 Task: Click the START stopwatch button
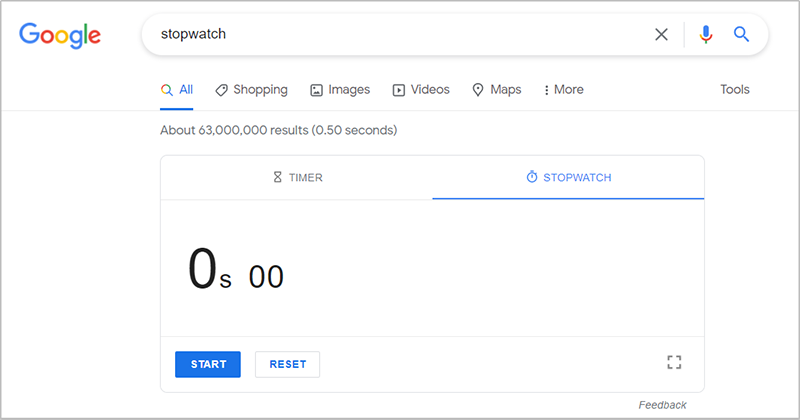(208, 364)
